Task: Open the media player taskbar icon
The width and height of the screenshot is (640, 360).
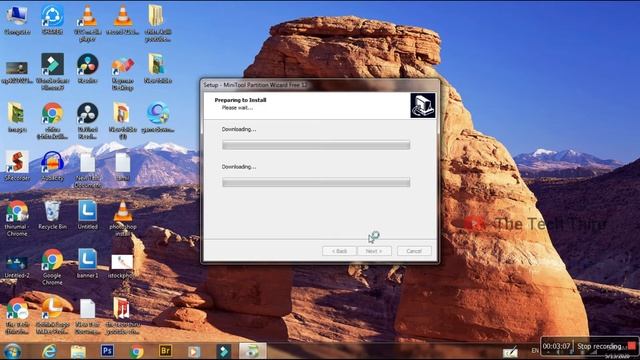Action: (194, 351)
